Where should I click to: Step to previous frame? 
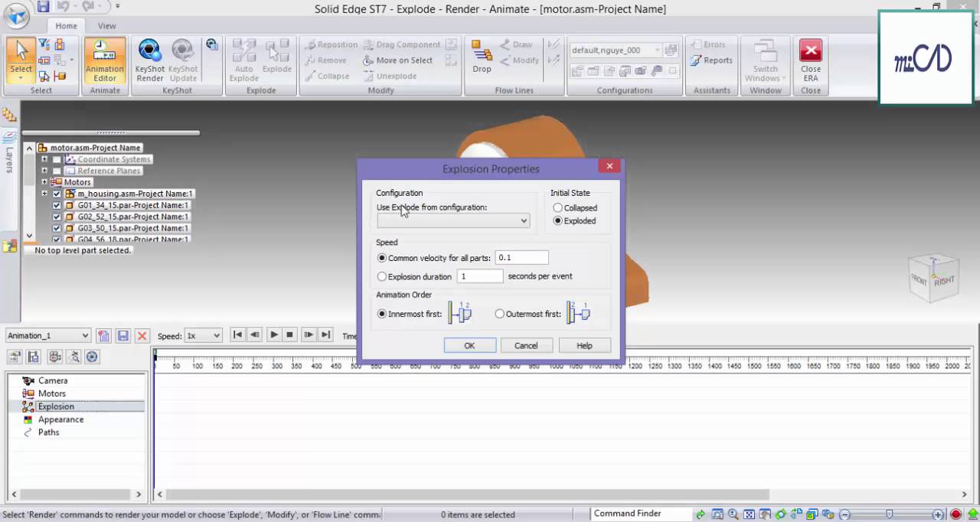tap(254, 334)
